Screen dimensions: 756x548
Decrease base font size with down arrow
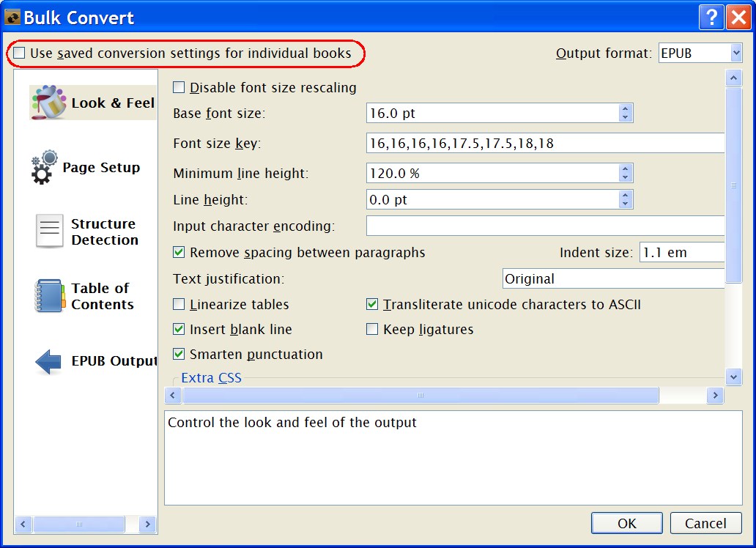(625, 118)
